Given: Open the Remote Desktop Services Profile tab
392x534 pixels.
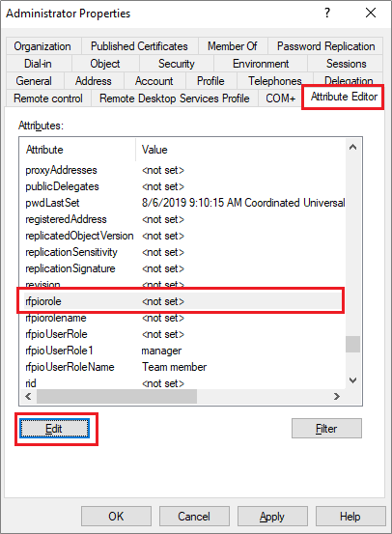Looking at the screenshot, I should 175,98.
